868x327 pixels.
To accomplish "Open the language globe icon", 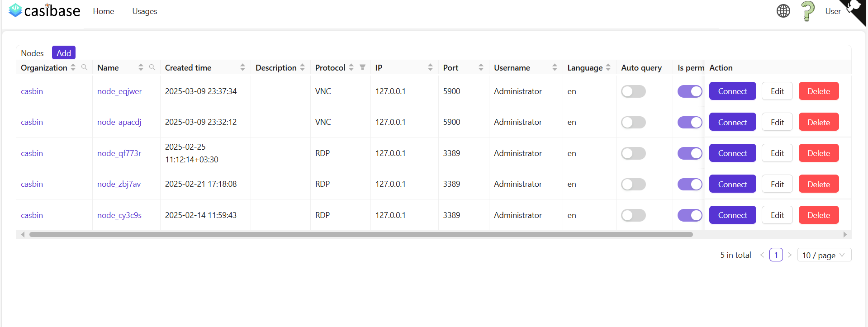I will click(x=783, y=11).
